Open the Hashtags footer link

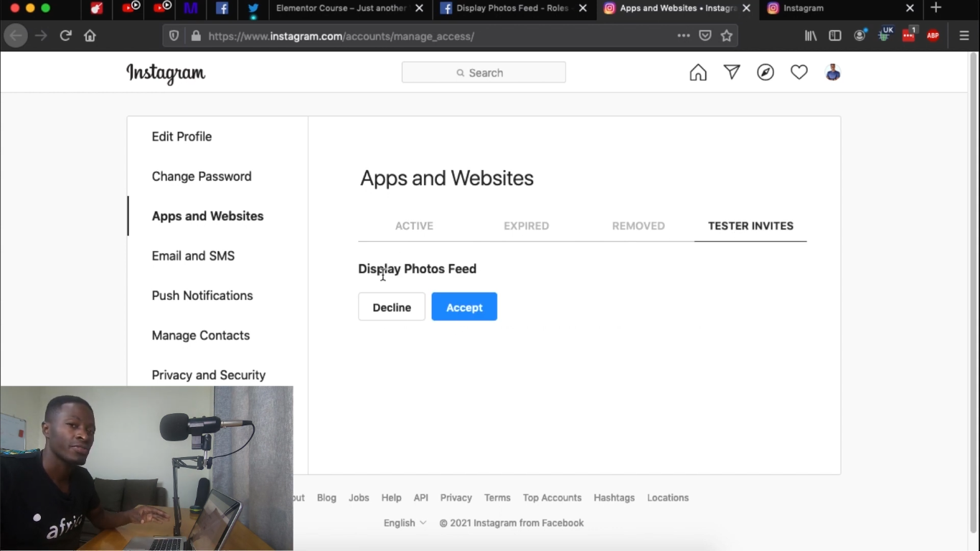pos(614,498)
